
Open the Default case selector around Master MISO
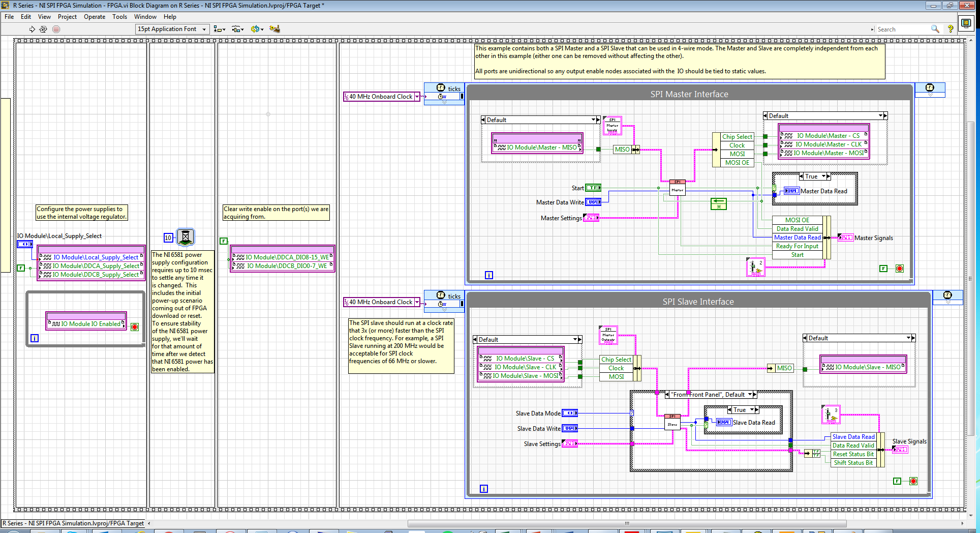(x=541, y=120)
